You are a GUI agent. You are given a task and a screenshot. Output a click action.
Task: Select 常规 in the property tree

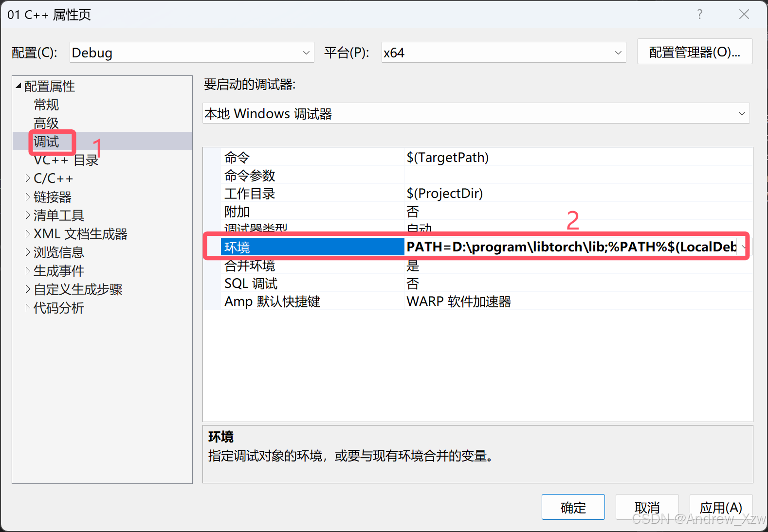point(46,105)
